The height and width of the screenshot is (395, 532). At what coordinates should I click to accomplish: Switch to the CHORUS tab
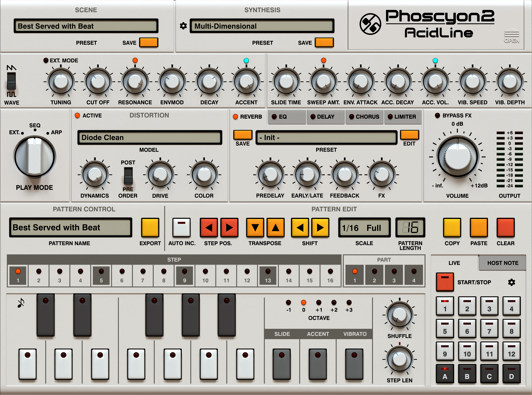click(365, 117)
